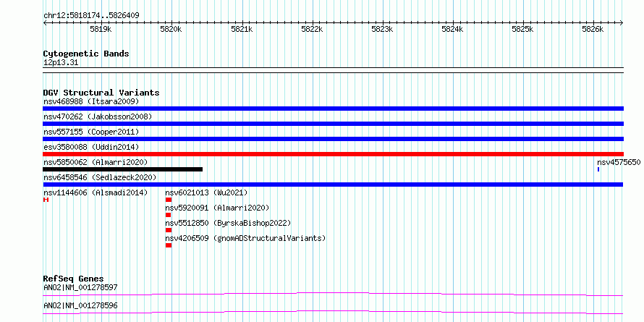644x322 pixels.
Task: Click the nsv6021013 (Wu2021) label
Action: click(207, 192)
